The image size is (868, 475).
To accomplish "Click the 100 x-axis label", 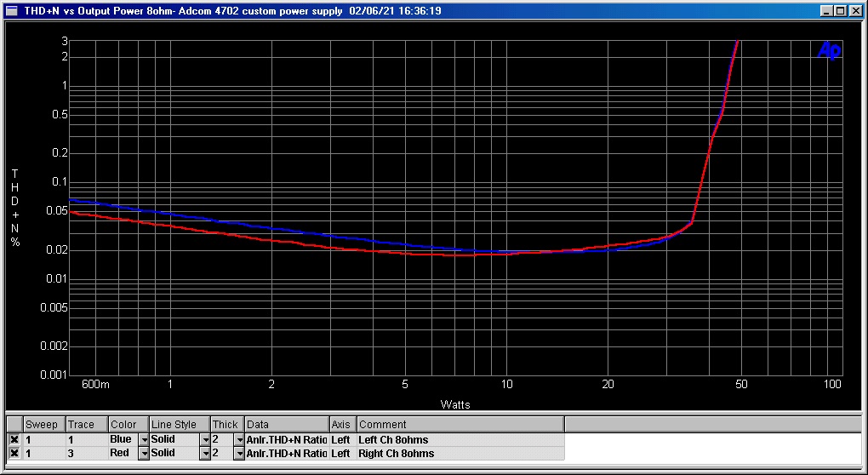I will [x=832, y=385].
